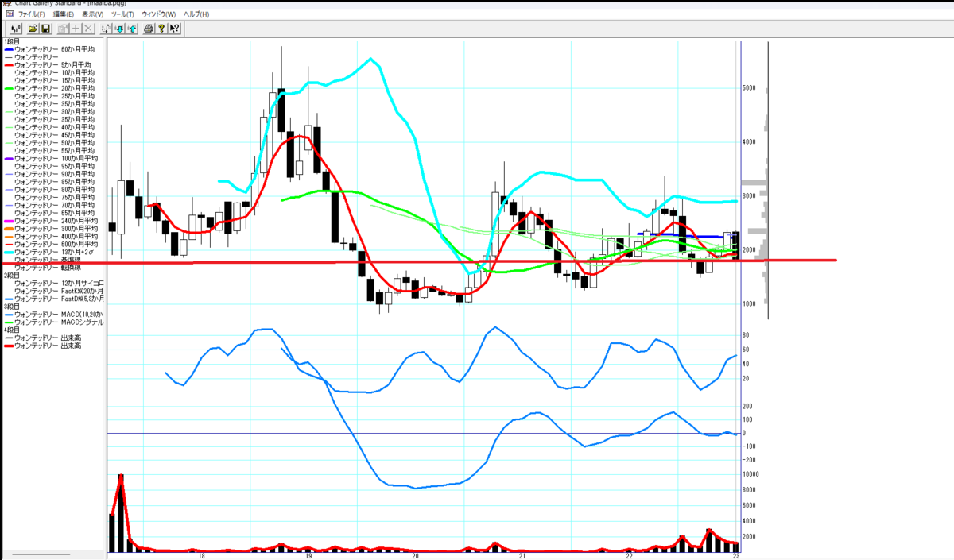The image size is (954, 560).
Task: Activate the context help cursor icon
Action: point(175,29)
